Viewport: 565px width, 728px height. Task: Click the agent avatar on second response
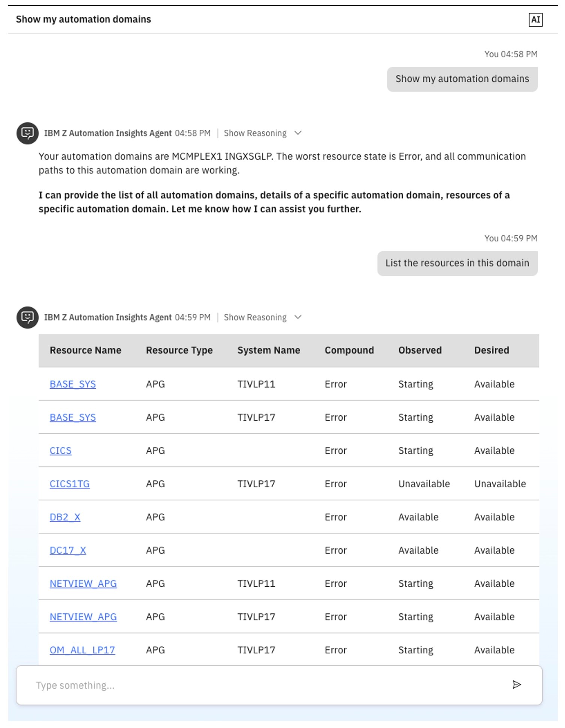click(x=27, y=317)
